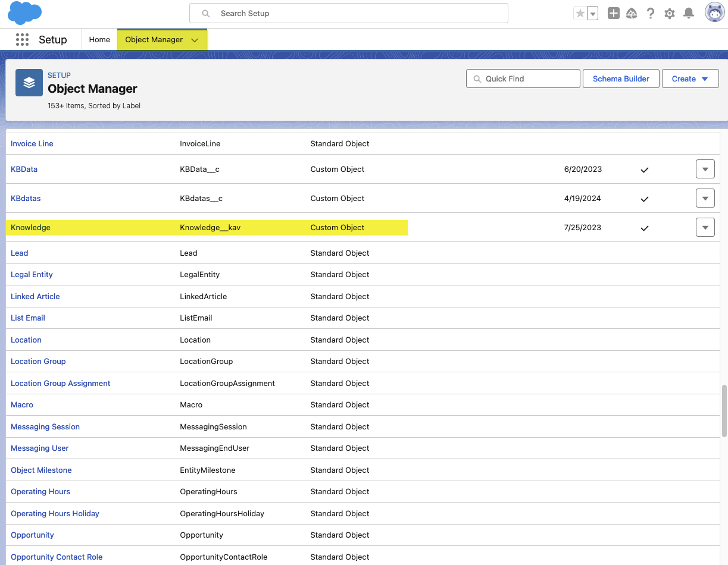Open your user avatar profile picture
728x565 pixels.
click(714, 12)
